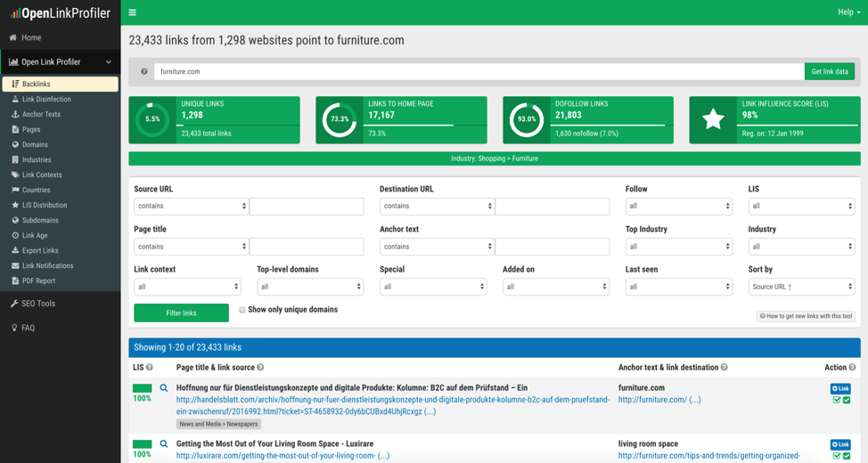Enable Show only unique domains checkbox

point(242,310)
